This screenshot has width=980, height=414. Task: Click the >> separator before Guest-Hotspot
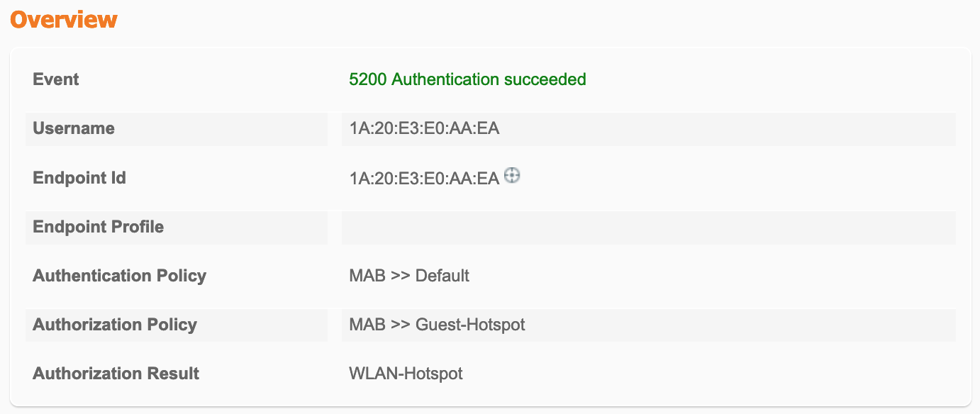point(400,325)
